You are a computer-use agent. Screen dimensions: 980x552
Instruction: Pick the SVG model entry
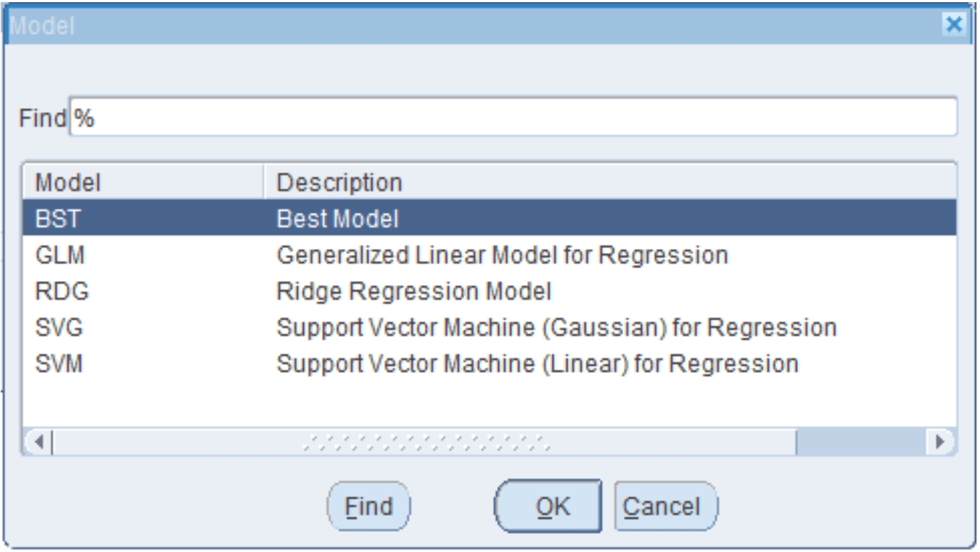pyautogui.click(x=60, y=328)
